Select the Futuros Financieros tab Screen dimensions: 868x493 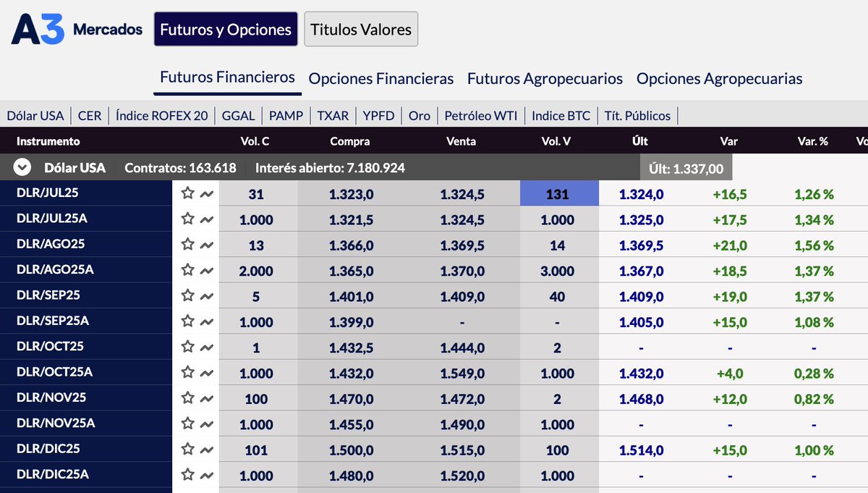227,77
